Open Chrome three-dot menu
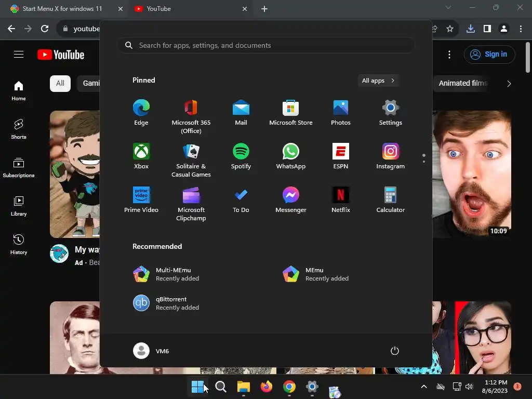 pyautogui.click(x=521, y=29)
